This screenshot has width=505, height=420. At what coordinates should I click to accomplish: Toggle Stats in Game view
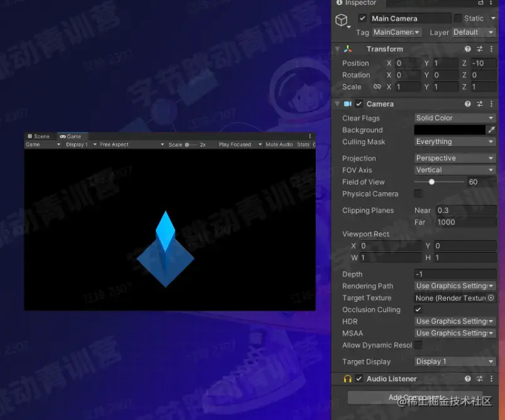(x=303, y=145)
